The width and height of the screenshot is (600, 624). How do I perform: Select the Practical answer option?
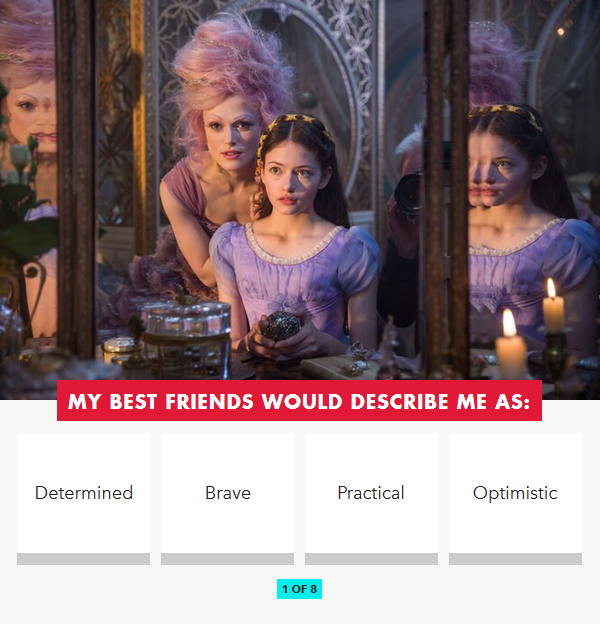pyautogui.click(x=371, y=493)
